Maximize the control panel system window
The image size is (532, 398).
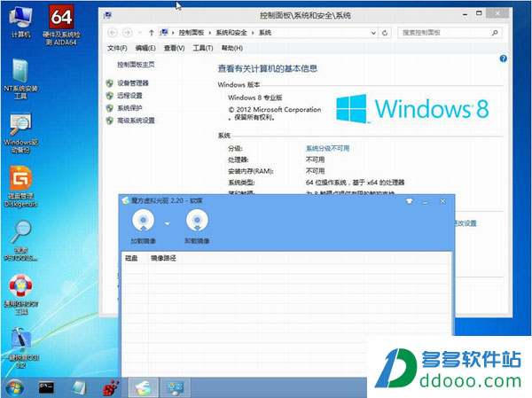[479, 13]
